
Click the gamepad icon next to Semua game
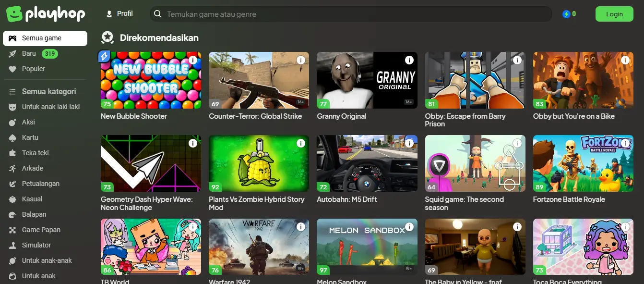(x=13, y=38)
